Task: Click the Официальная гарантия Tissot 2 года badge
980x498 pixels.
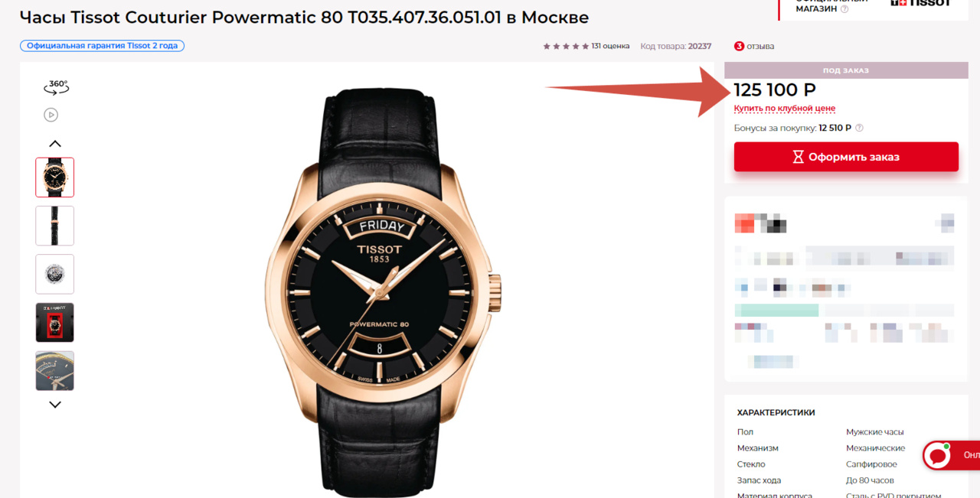Action: 102,46
